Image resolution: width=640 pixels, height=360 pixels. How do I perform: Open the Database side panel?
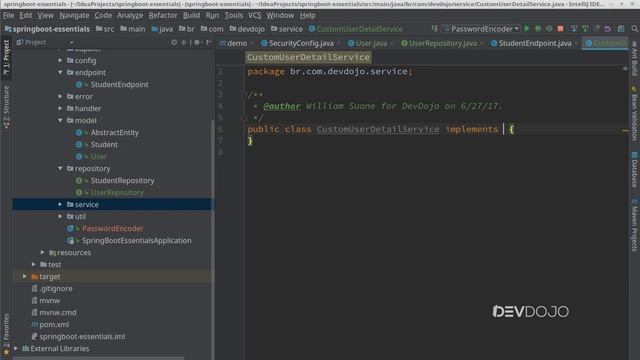coord(634,170)
